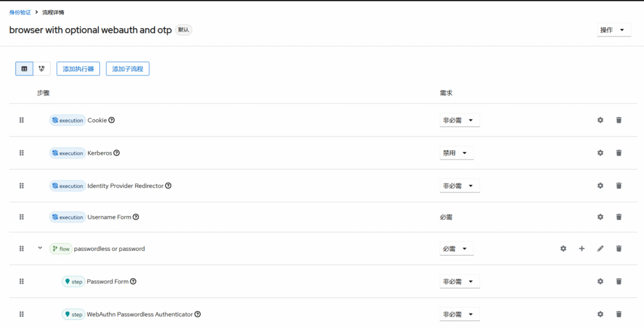Click the 添加执行器 button
This screenshot has height=328, width=644.
78,68
